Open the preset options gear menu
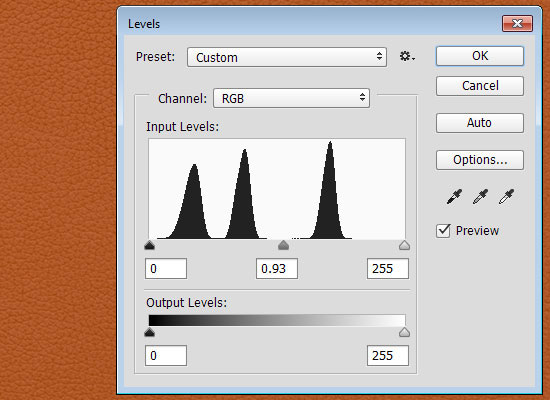The image size is (550, 400). [x=407, y=56]
